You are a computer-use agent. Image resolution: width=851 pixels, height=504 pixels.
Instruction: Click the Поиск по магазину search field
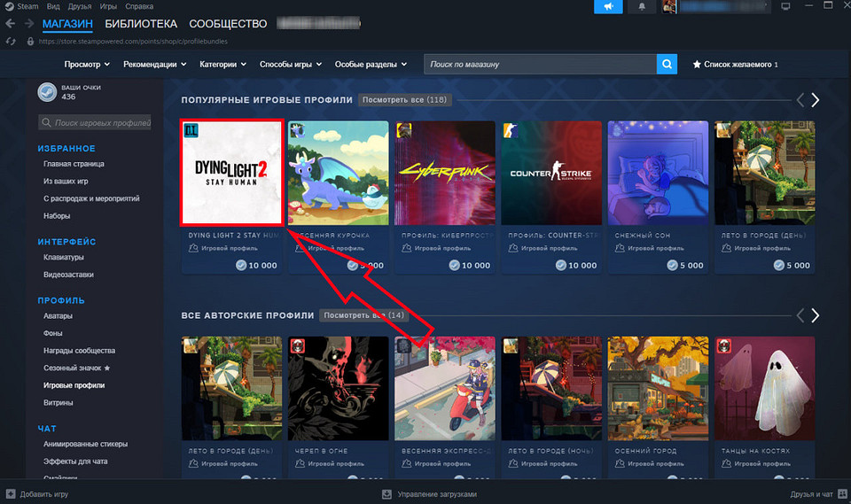coord(539,65)
